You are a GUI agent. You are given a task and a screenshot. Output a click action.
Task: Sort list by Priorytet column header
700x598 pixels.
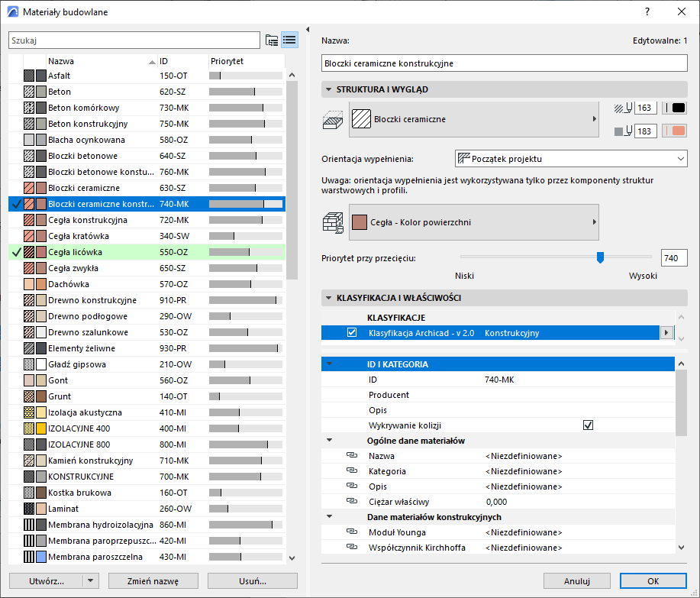point(247,61)
